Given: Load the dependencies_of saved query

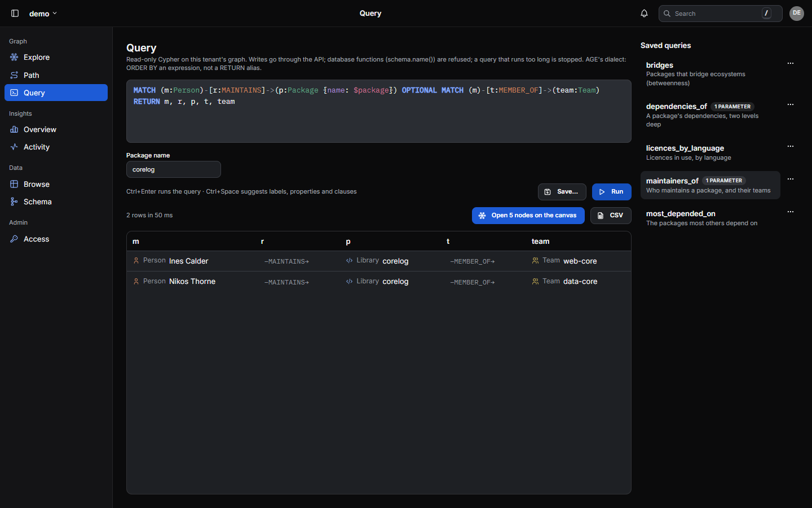Looking at the screenshot, I should [x=710, y=115].
